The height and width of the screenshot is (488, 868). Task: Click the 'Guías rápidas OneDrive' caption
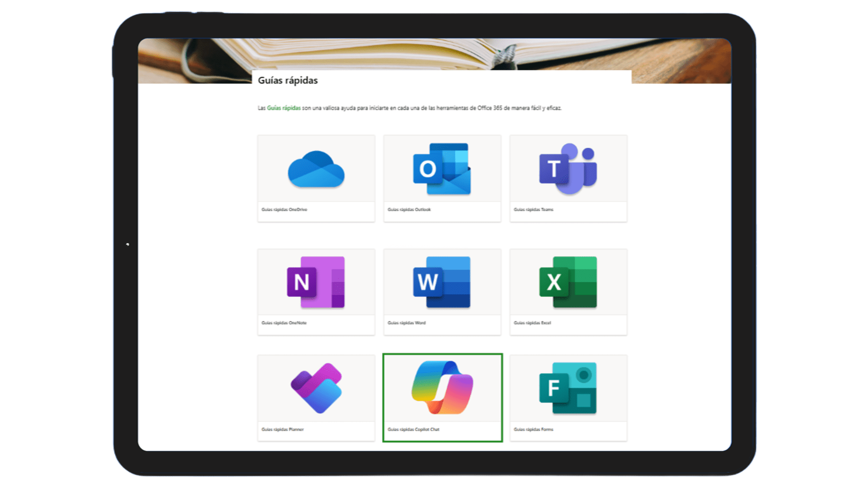[284, 210]
